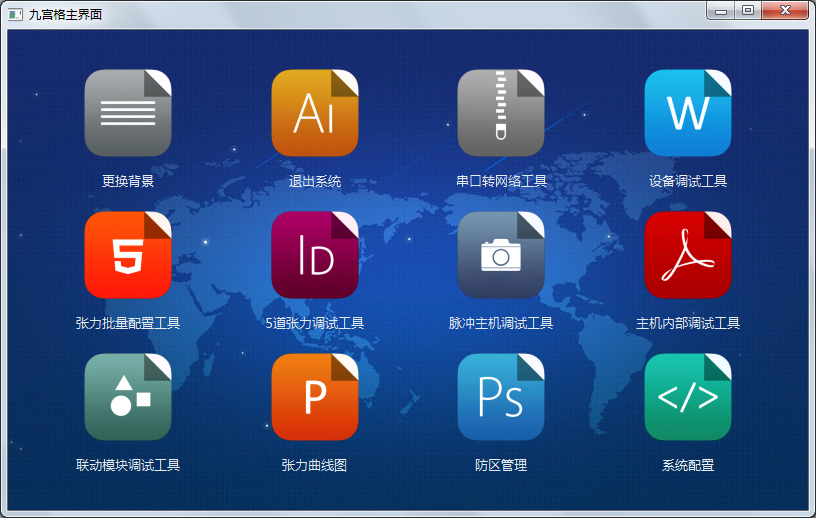816x518 pixels.
Task: Click the red PDF icon for 主机内部调试工具
Action: click(x=688, y=255)
